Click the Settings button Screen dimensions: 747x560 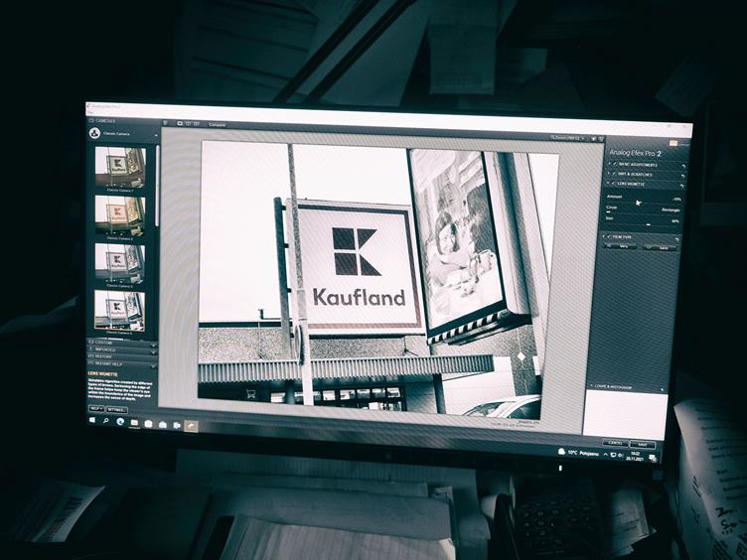pos(116,409)
